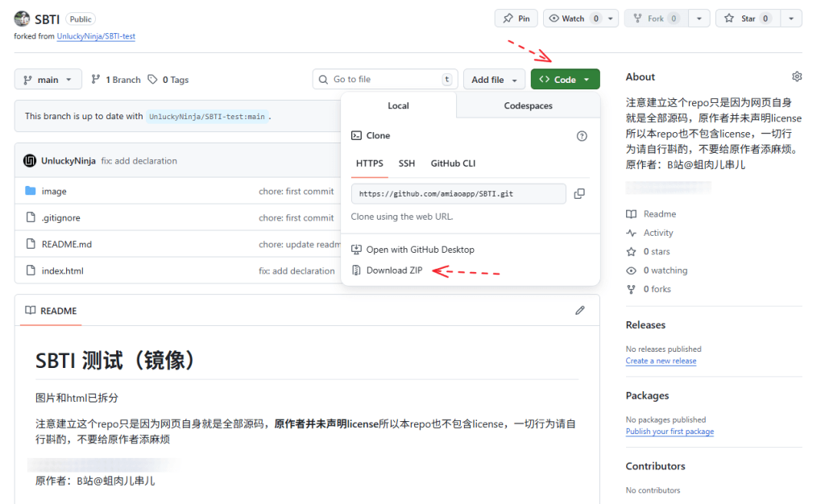Open the Add file dropdown
The height and width of the screenshot is (504, 825).
494,80
